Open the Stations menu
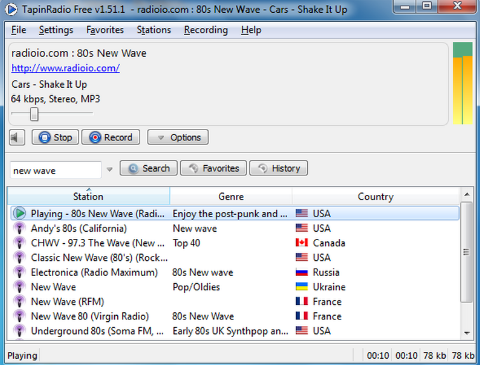Image resolution: width=480 pixels, height=365 pixels. coord(154,30)
